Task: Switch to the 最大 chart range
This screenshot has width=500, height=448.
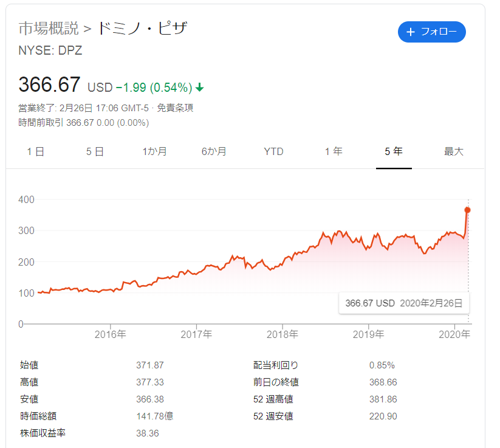Action: pyautogui.click(x=454, y=151)
